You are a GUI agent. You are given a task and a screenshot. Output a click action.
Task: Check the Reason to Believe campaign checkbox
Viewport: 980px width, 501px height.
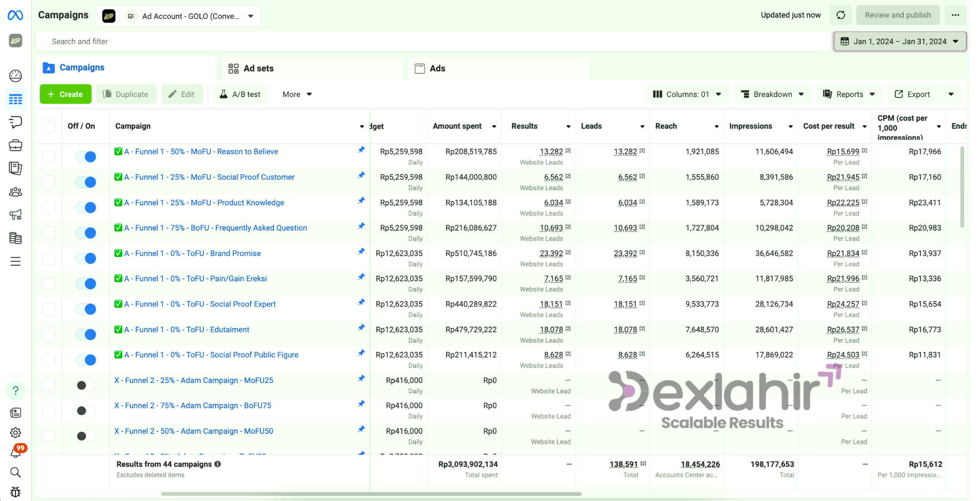(49, 156)
